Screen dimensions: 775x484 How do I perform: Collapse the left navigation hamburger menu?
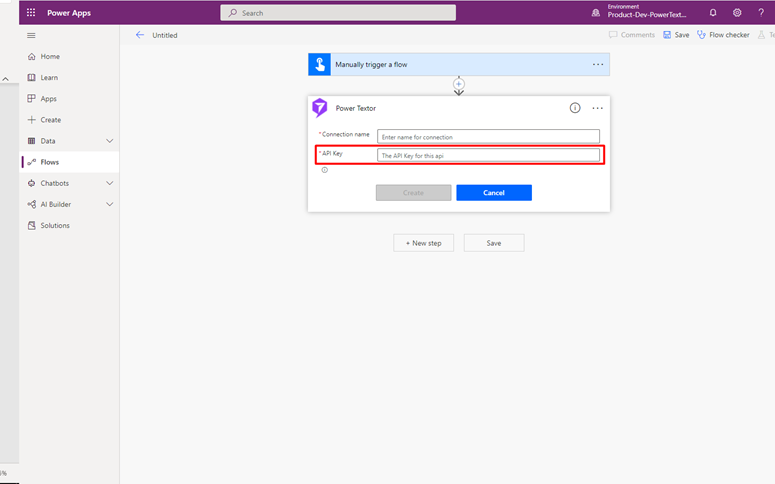coord(31,36)
